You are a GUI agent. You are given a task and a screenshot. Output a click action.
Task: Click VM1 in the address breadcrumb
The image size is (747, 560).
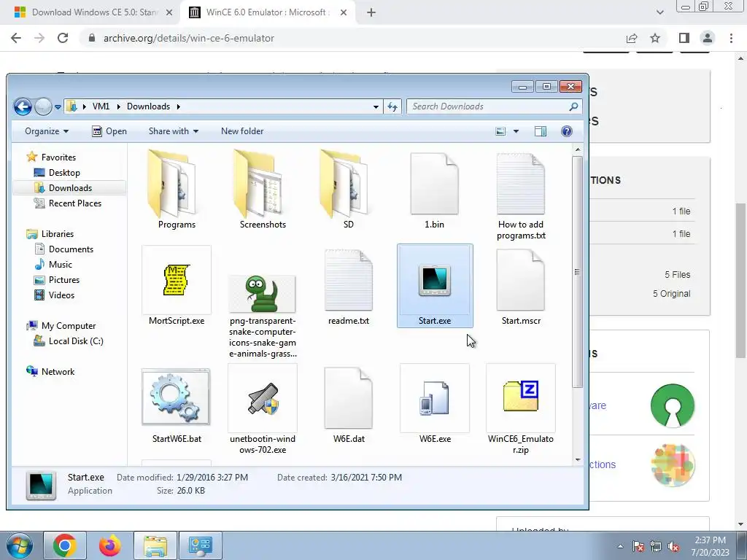click(x=101, y=106)
